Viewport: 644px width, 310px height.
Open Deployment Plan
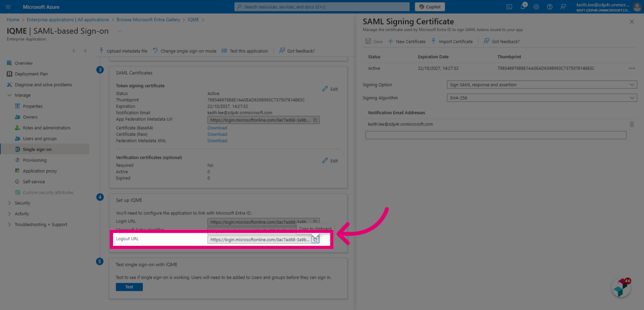(x=31, y=74)
